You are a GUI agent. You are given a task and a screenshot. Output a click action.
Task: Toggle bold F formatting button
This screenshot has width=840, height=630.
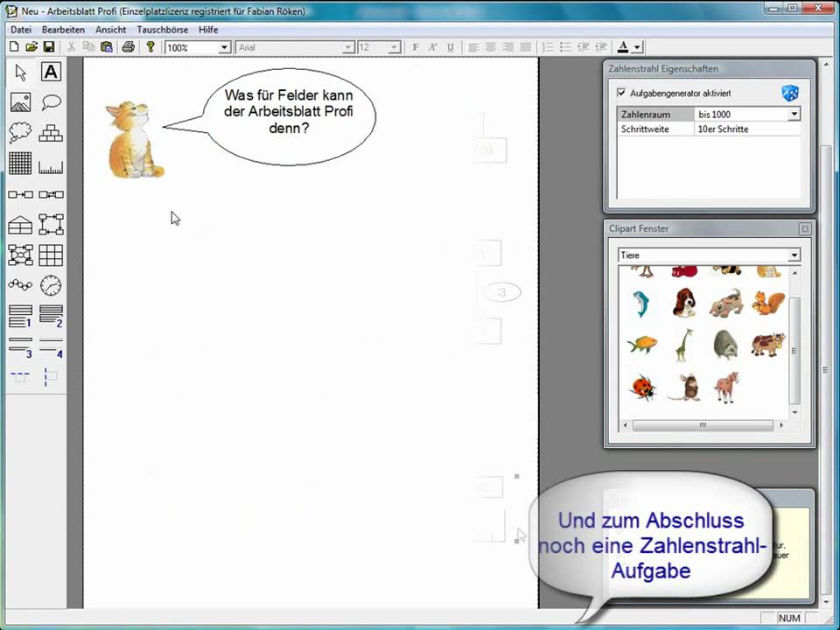coord(416,47)
